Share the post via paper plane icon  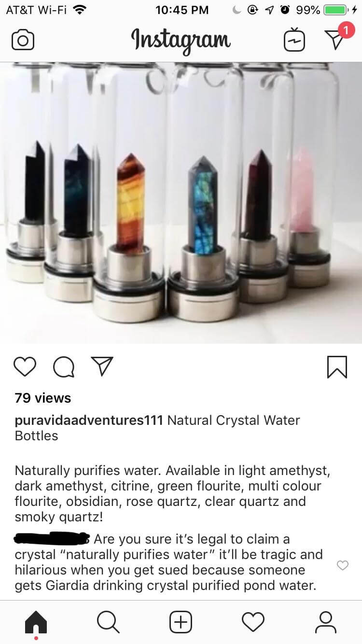point(102,367)
